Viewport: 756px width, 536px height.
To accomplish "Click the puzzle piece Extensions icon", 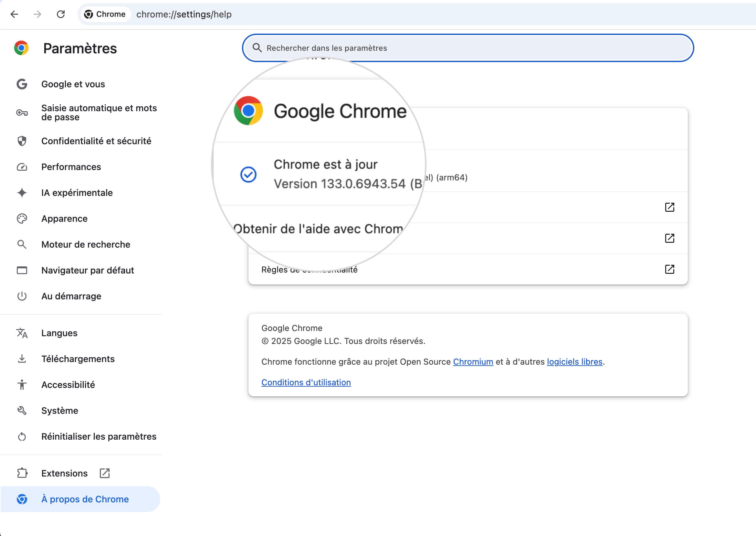I will tap(22, 473).
